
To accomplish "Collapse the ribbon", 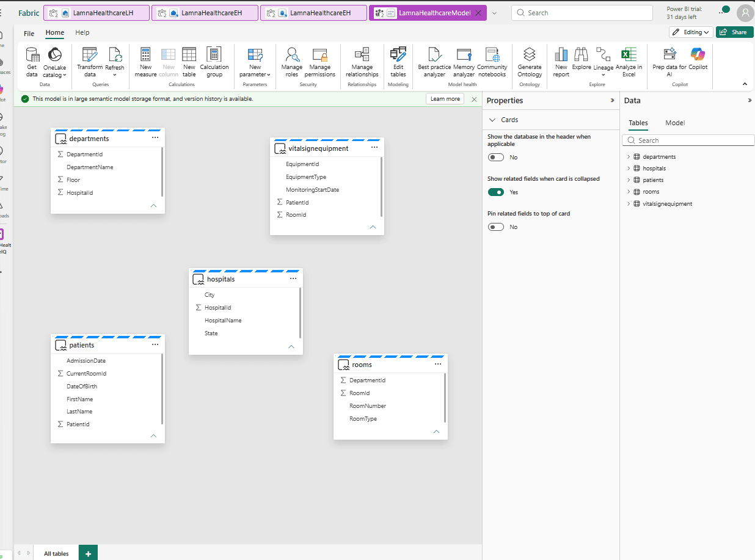I will (x=745, y=84).
